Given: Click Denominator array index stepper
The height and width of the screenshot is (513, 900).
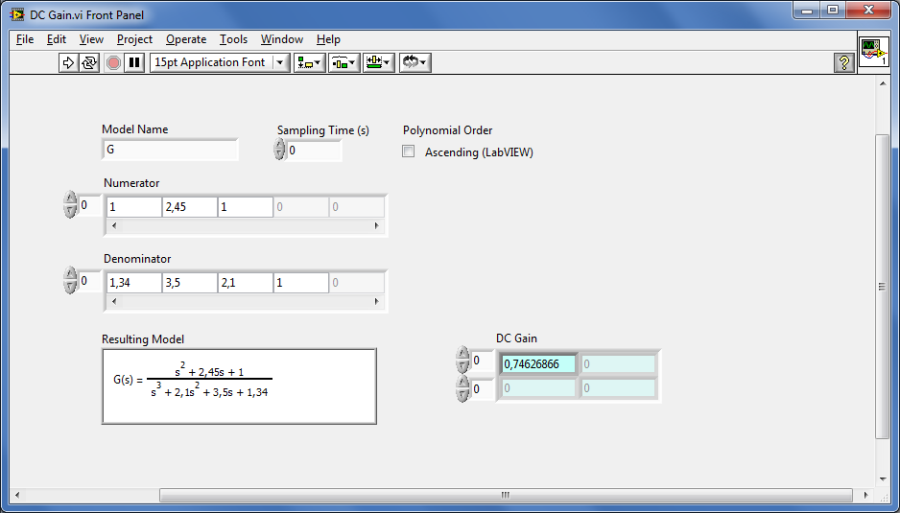Looking at the screenshot, I should click(x=70, y=281).
